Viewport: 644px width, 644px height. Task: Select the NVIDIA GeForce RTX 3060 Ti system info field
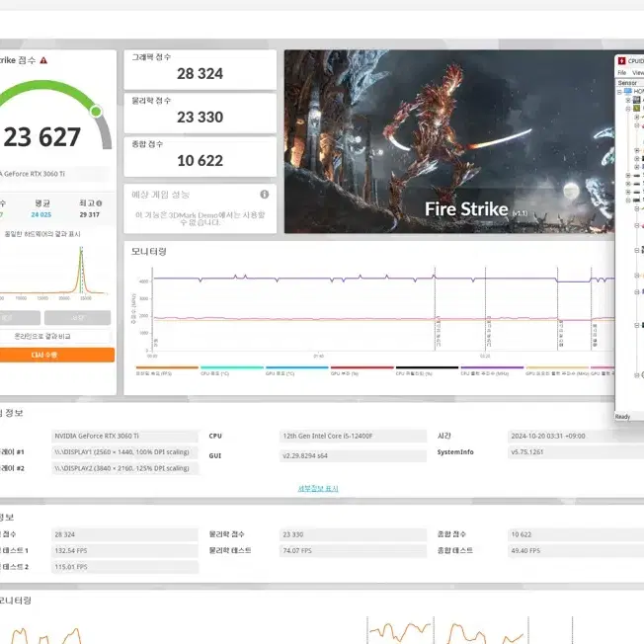[124, 437]
